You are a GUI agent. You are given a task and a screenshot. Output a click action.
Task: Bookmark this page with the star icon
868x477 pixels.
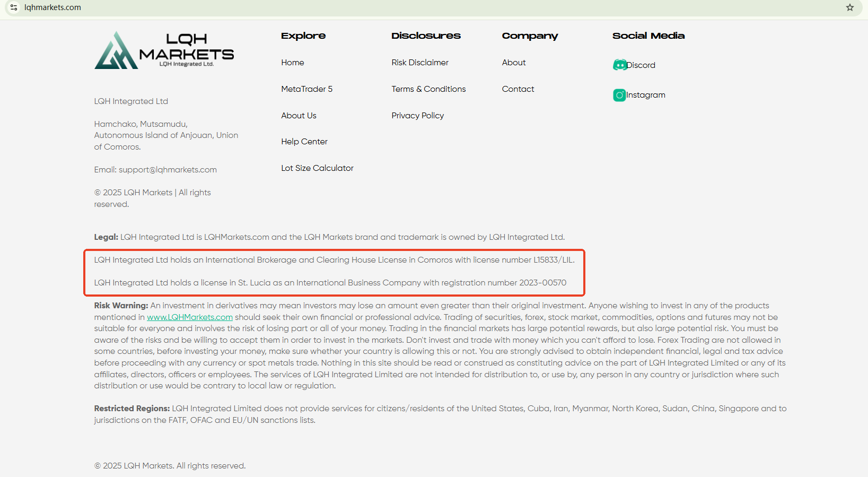850,7
